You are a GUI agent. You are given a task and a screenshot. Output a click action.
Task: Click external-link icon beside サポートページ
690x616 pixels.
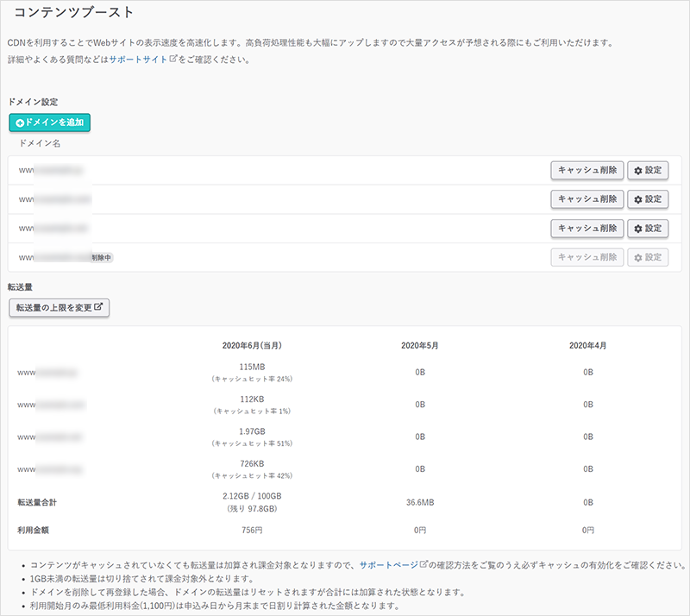click(x=423, y=564)
